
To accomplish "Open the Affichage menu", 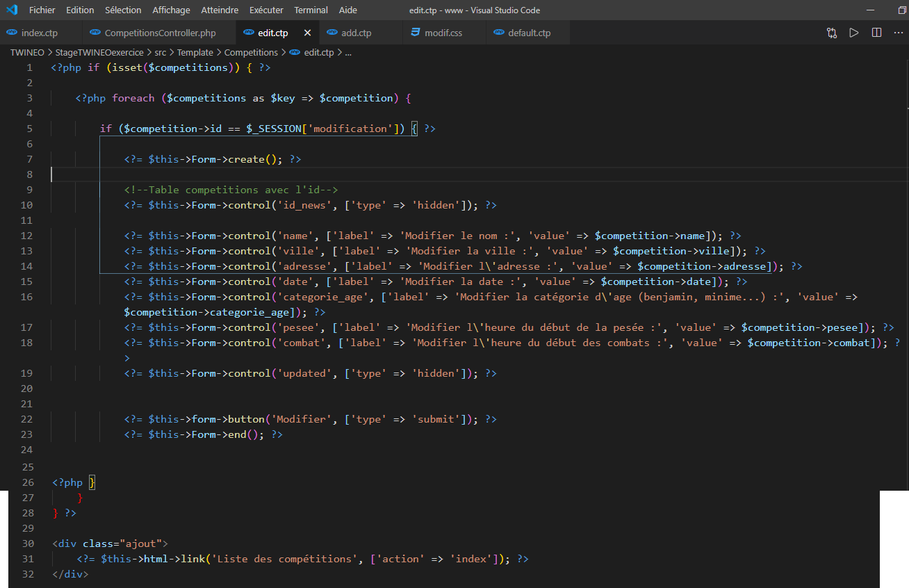I will coord(171,10).
